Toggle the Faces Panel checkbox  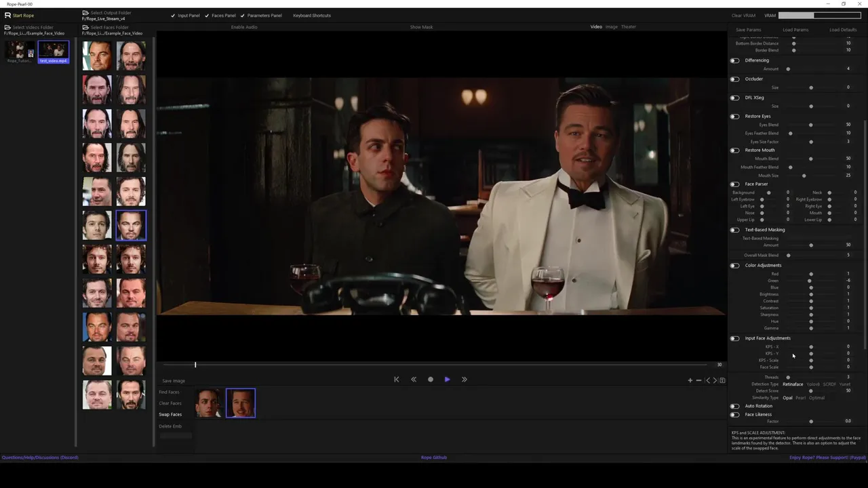coord(207,16)
